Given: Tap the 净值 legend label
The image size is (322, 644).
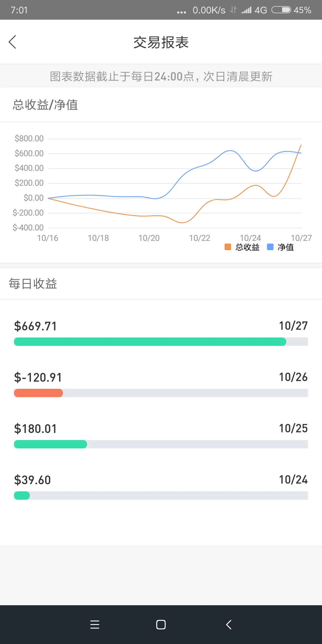Looking at the screenshot, I should tap(286, 247).
